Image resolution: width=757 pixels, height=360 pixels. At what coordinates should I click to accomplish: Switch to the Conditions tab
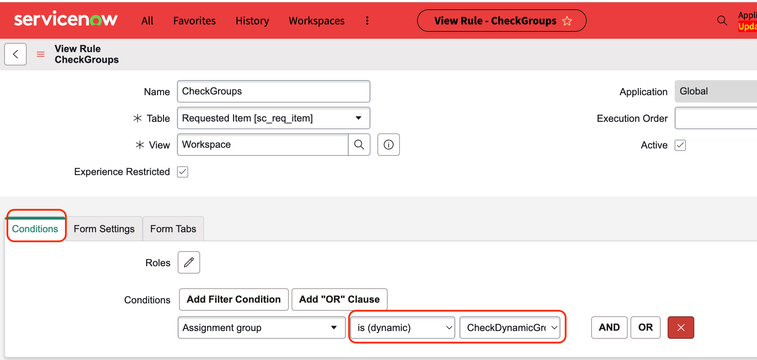tap(35, 229)
